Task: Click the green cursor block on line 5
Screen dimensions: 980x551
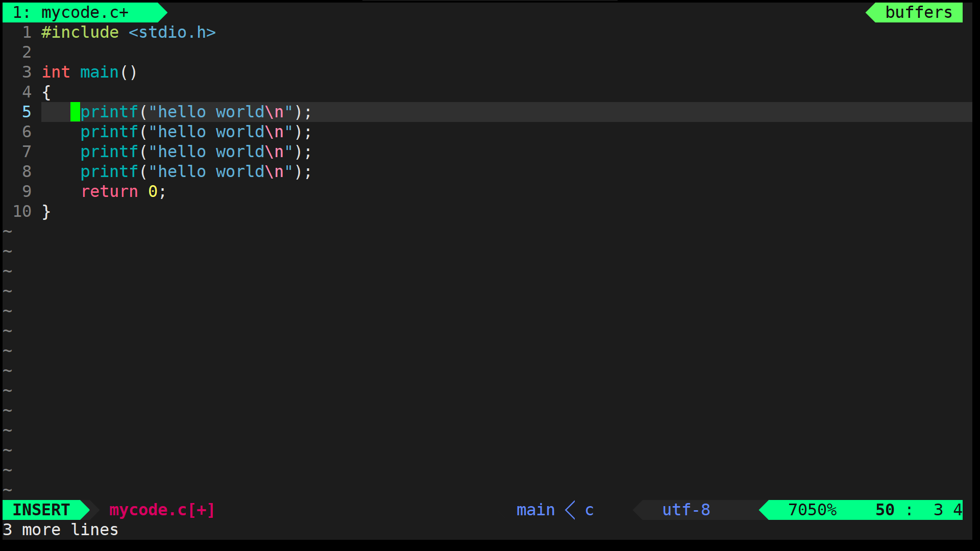Action: click(75, 112)
